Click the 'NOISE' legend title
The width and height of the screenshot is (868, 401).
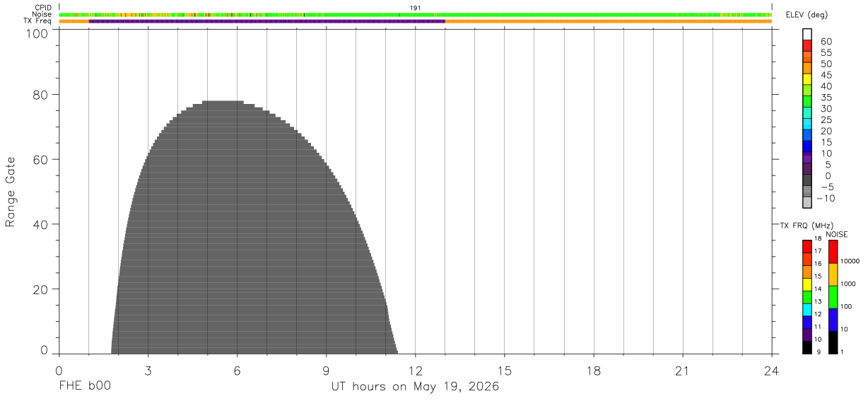point(836,234)
